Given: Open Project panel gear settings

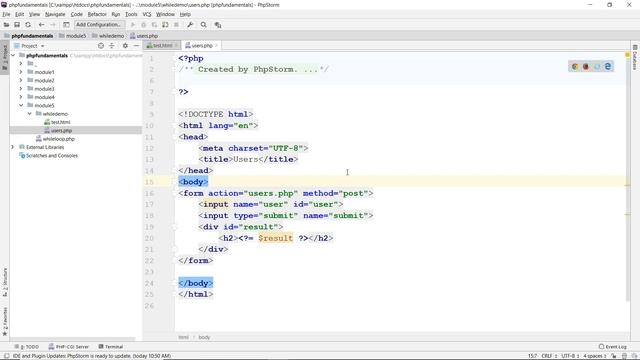Looking at the screenshot, I should [125, 46].
